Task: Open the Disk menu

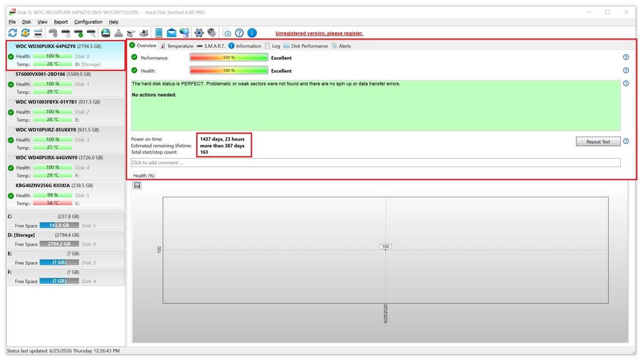Action: click(x=26, y=22)
